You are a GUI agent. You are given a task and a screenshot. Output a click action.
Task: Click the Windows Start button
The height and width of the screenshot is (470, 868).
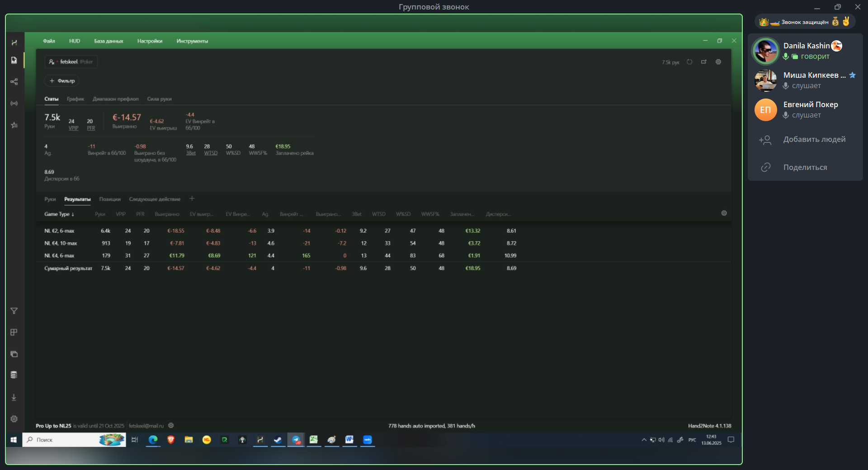[14, 440]
